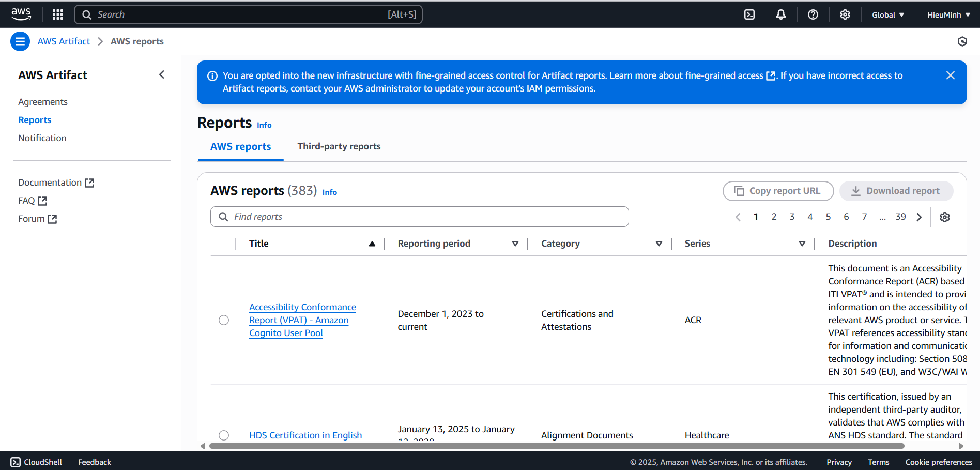Click the 'Alignment Documents' category cell
The height and width of the screenshot is (470, 980).
587,435
